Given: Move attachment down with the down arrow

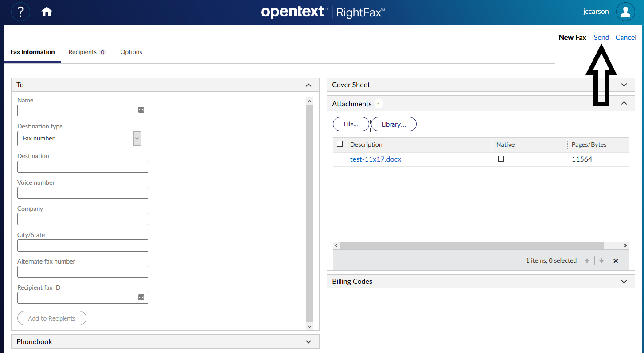Looking at the screenshot, I should pos(601,261).
